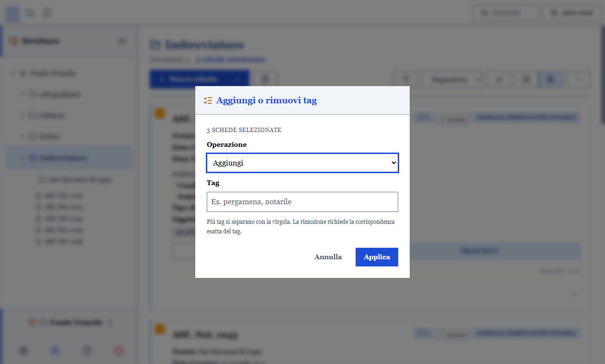Toggle the orange selection box on first record
605x364 pixels.
(160, 113)
